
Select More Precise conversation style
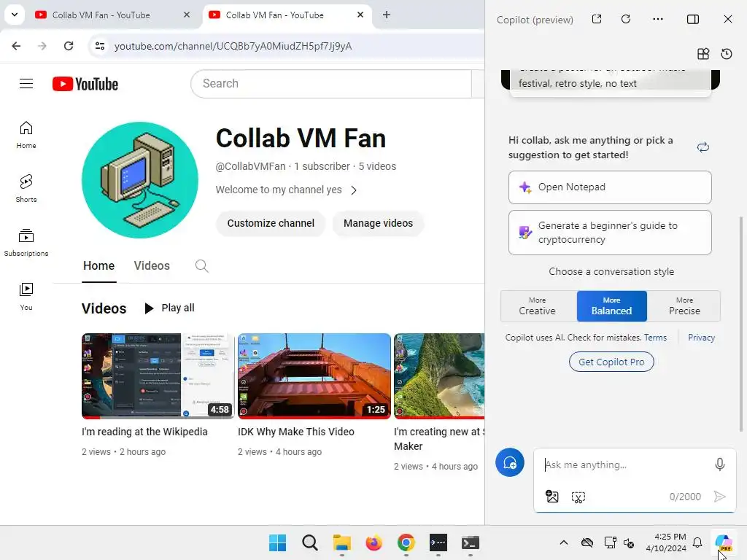[684, 306]
